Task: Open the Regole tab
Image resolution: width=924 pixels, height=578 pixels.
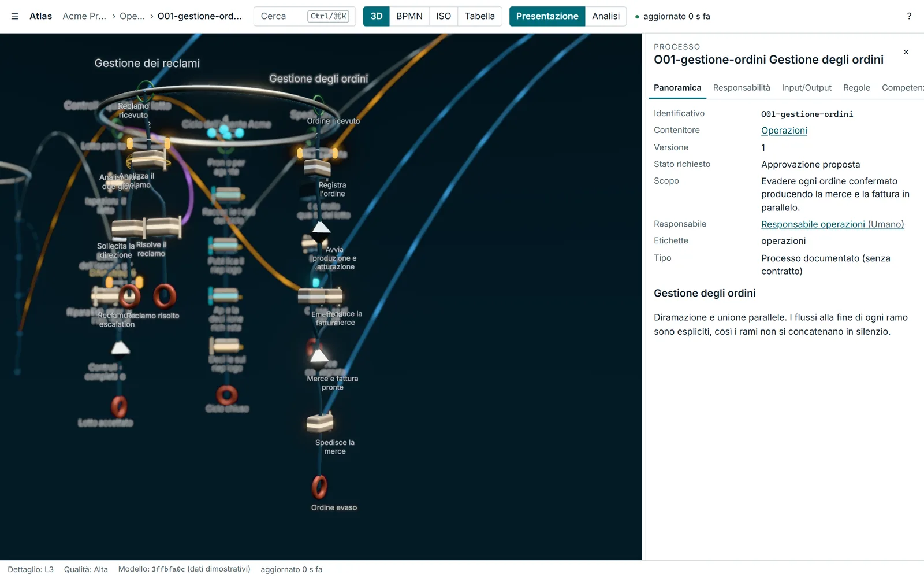Action: coord(856,88)
